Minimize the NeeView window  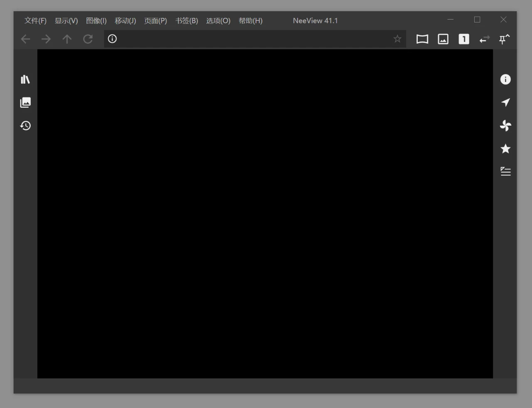[x=451, y=20]
